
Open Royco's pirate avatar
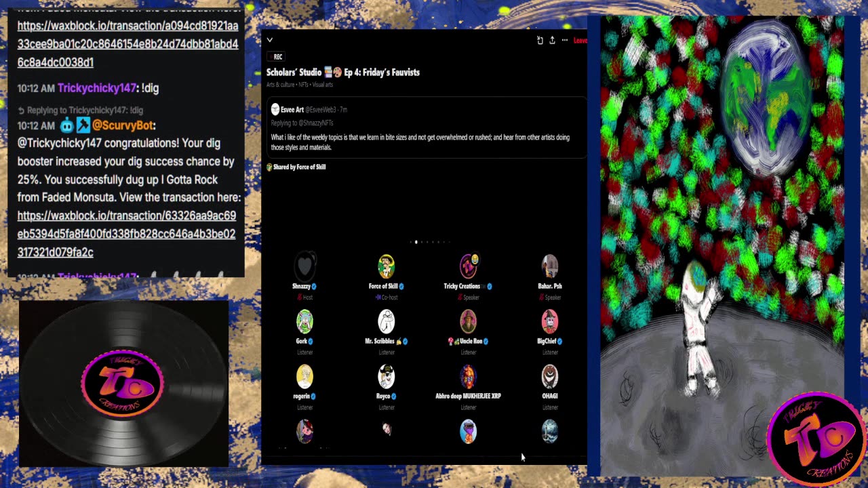tap(387, 376)
